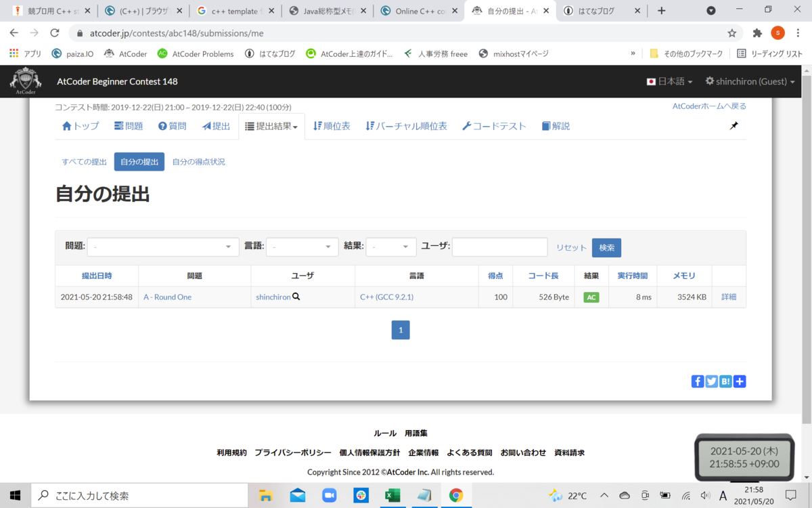Open the Chrome extensions puzzle icon
The image size is (812, 508).
click(x=757, y=32)
